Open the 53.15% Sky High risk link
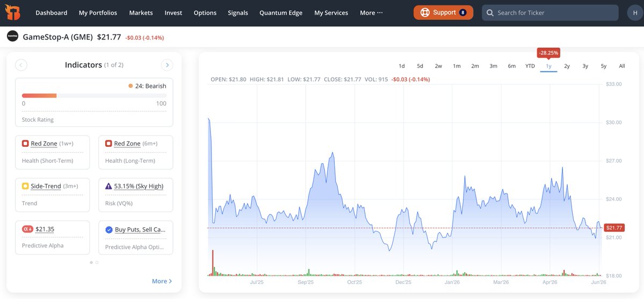 pos(138,186)
